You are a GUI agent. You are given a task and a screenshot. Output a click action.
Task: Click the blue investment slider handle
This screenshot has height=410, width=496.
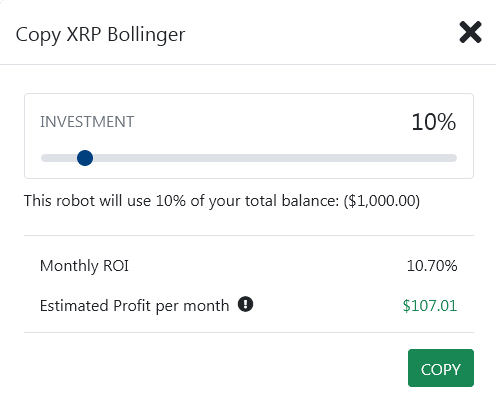(85, 158)
